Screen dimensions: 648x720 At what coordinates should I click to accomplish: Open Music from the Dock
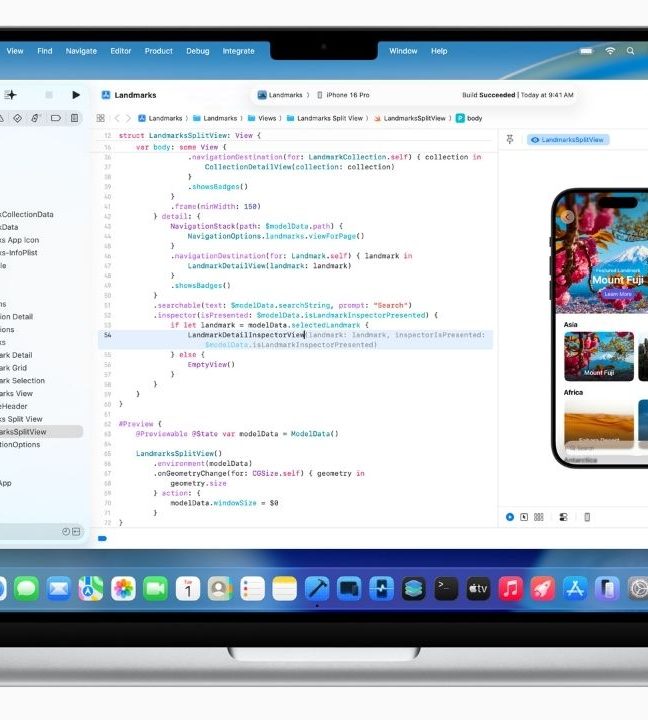[510, 588]
